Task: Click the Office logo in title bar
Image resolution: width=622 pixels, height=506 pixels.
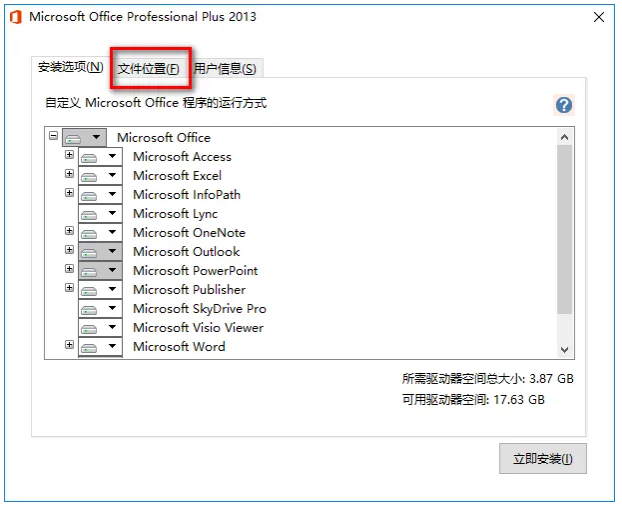Action: 15,17
